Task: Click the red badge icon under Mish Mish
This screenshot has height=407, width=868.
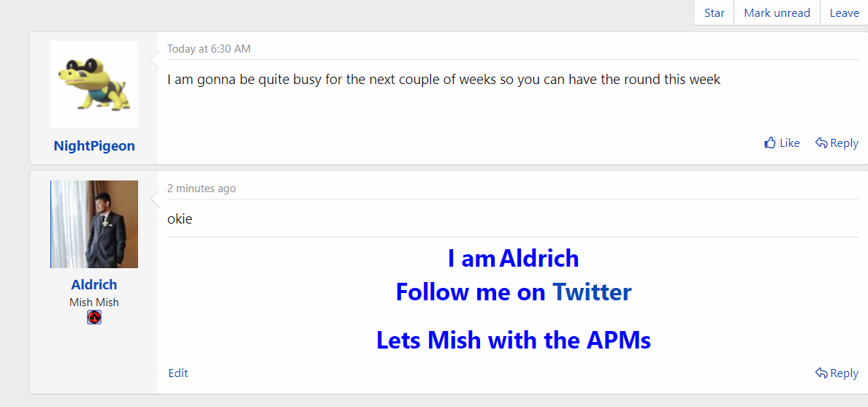Action: [94, 317]
